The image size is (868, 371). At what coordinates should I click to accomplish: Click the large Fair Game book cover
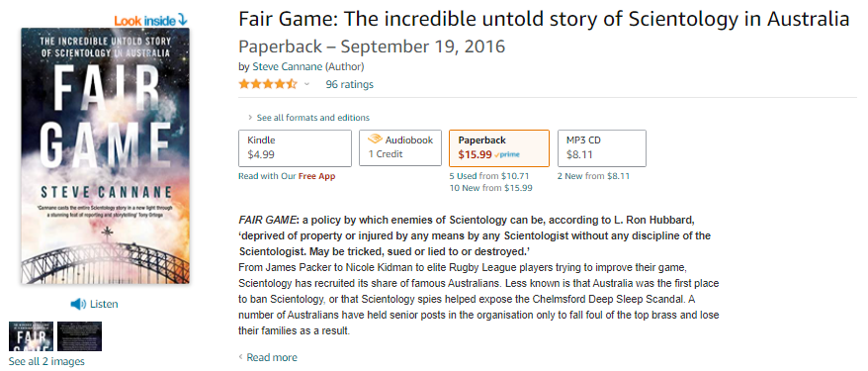coord(105,155)
